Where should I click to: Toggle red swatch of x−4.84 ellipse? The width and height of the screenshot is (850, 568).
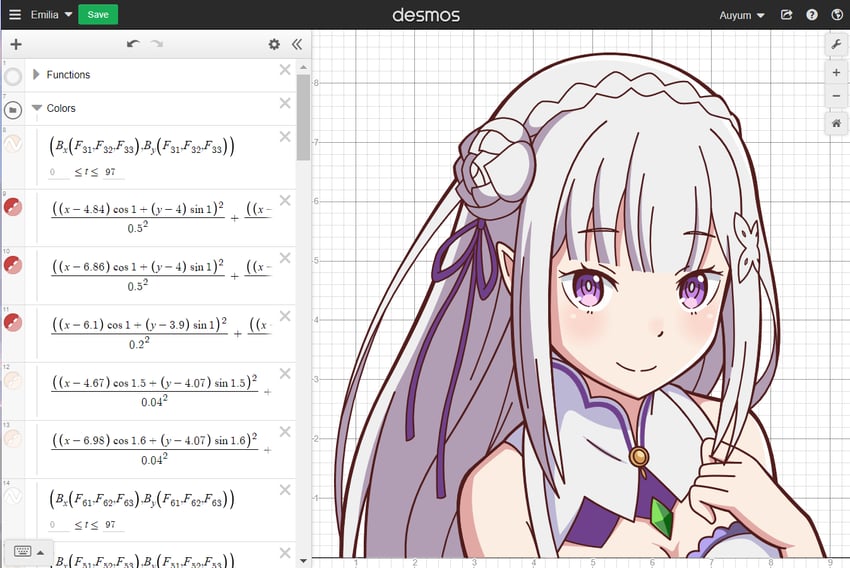pyautogui.click(x=13, y=207)
